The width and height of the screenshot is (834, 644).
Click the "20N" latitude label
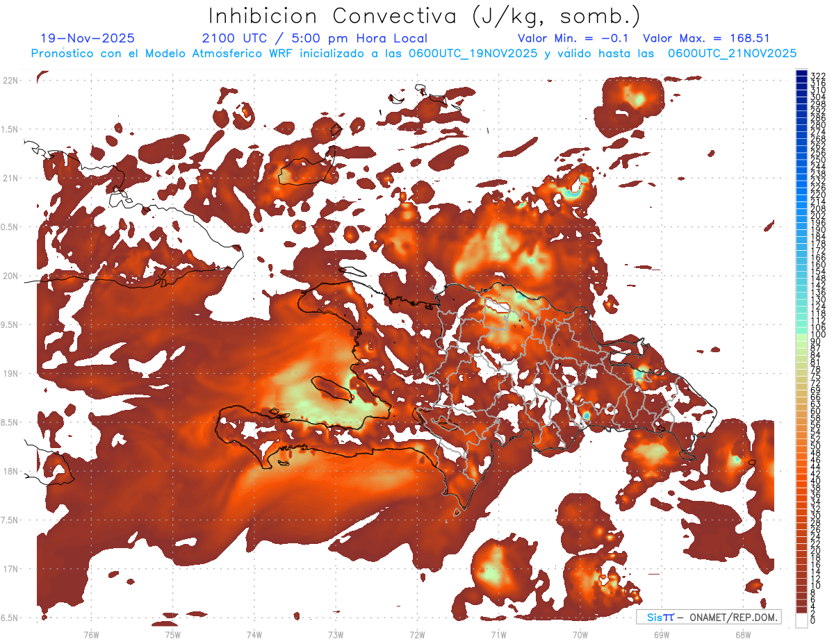coord(10,276)
